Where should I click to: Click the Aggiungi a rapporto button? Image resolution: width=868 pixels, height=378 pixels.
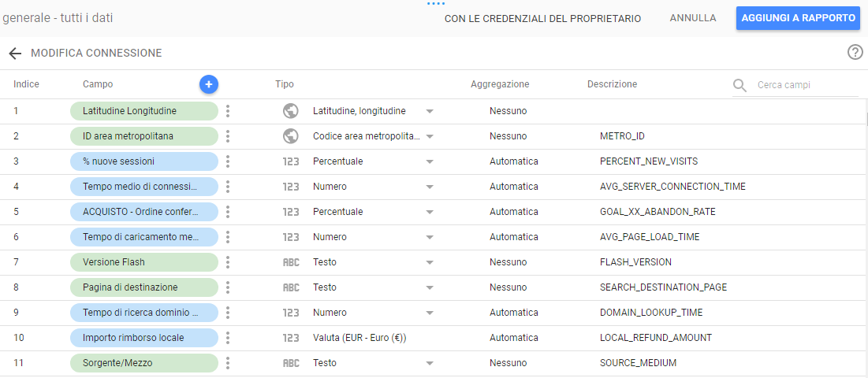[797, 18]
